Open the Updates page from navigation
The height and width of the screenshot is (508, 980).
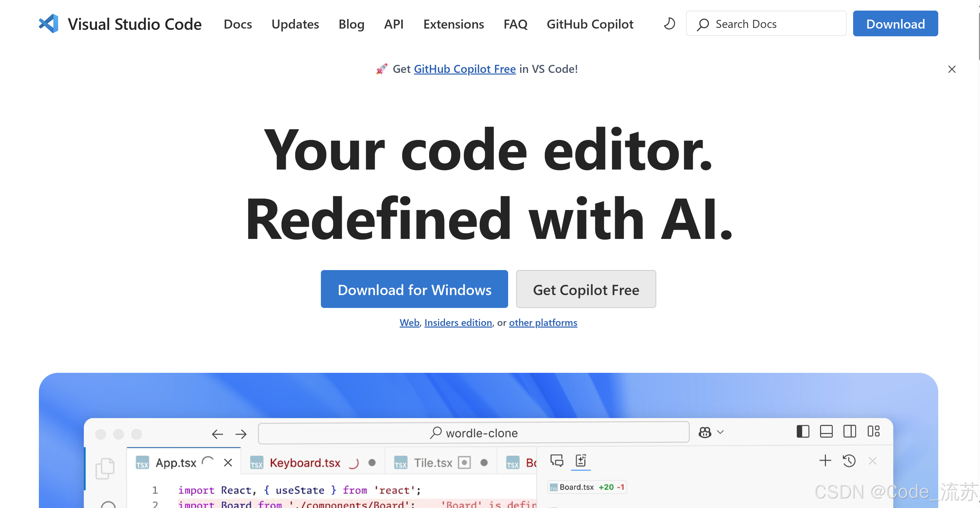(295, 24)
